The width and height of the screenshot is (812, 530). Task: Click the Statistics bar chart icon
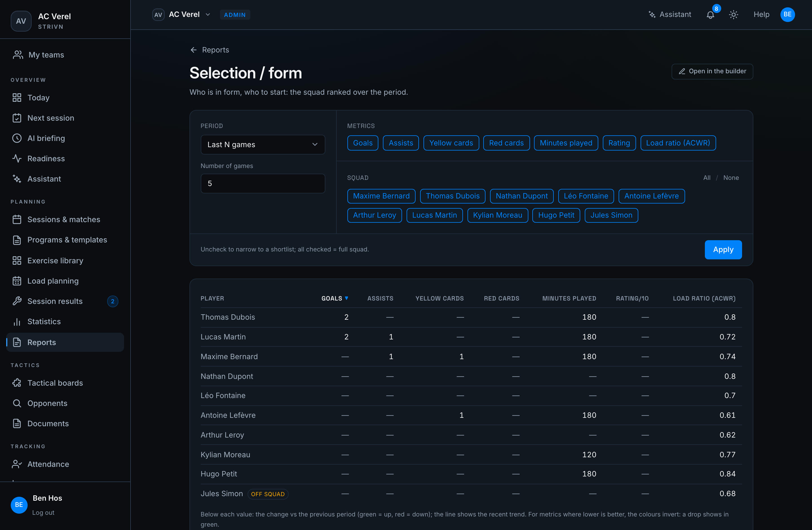[x=17, y=322]
